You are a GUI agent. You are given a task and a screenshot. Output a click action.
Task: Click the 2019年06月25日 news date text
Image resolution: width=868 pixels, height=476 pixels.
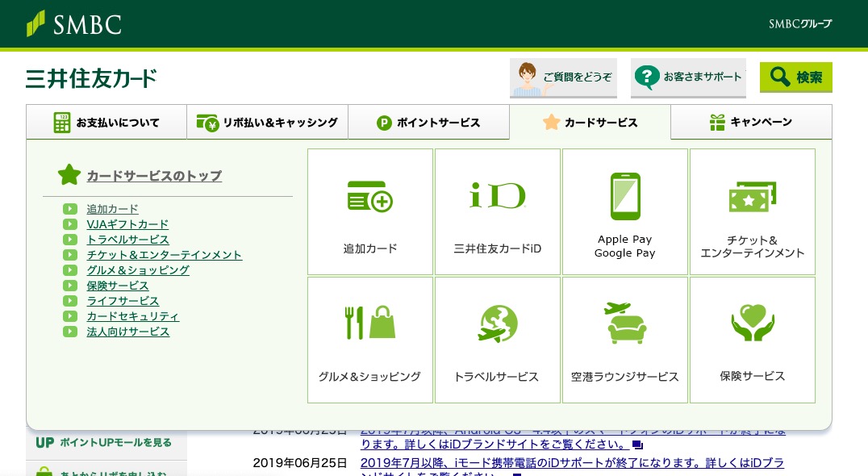pyautogui.click(x=300, y=463)
